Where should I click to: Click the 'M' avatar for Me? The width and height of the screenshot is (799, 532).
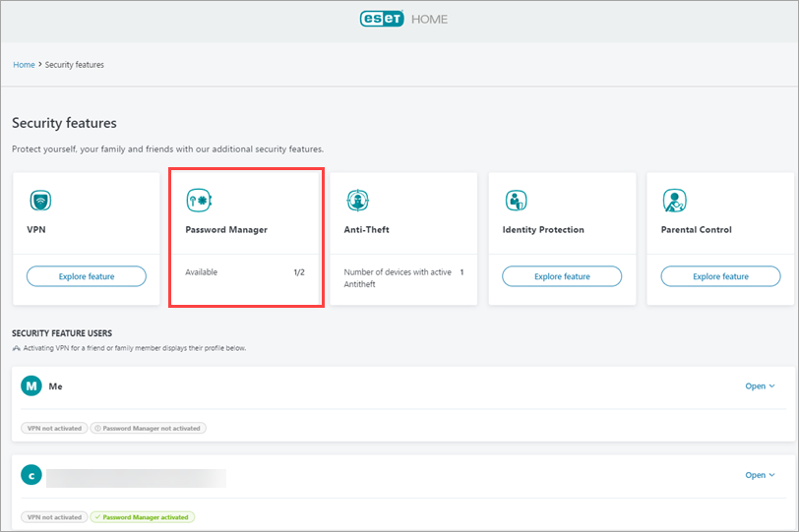[31, 385]
